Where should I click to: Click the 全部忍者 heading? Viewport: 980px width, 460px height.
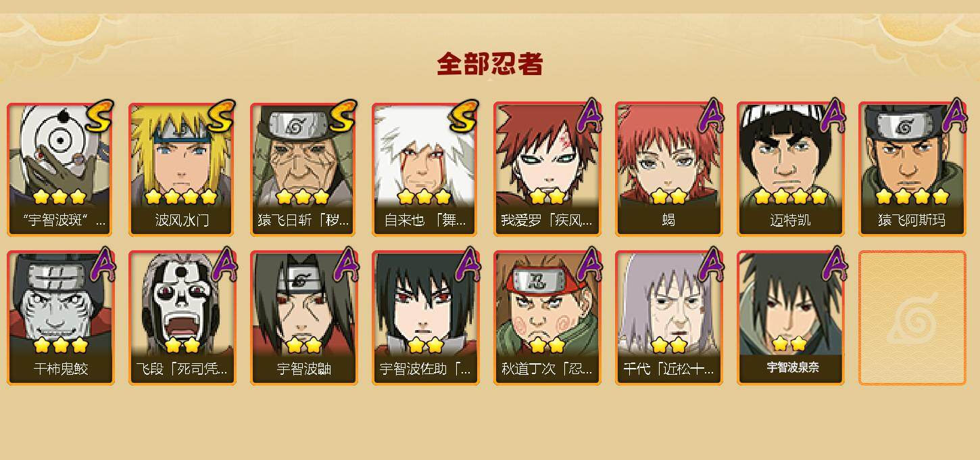(490, 64)
